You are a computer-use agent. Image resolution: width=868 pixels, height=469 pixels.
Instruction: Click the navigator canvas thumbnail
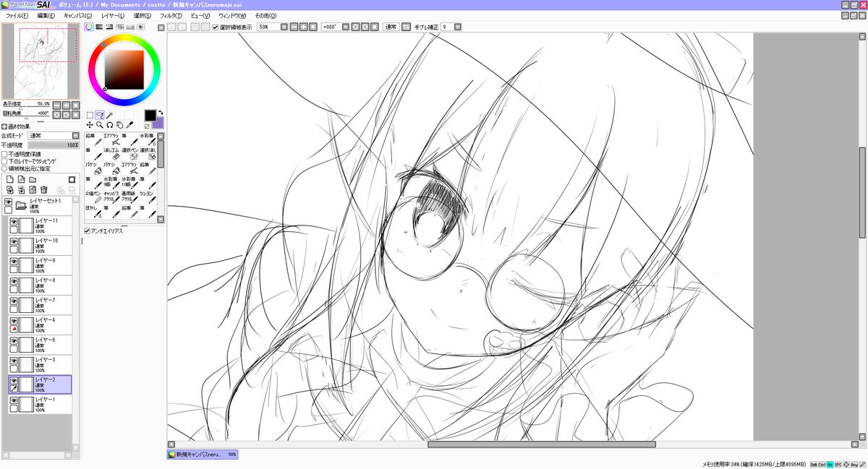coord(41,61)
